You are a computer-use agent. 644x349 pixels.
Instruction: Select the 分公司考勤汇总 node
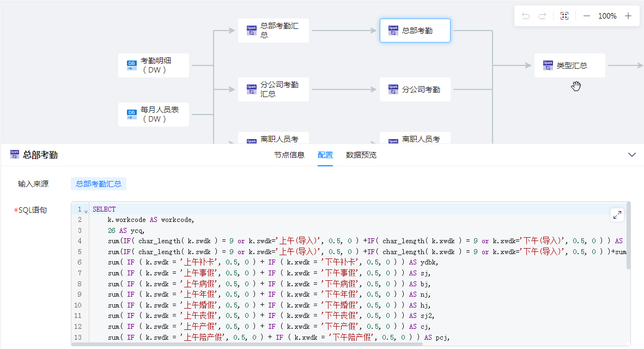(x=274, y=89)
